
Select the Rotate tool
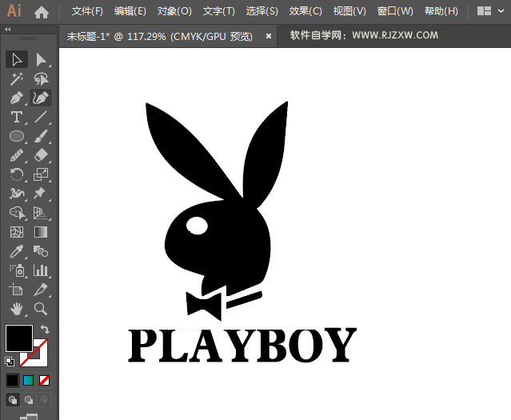coord(17,174)
